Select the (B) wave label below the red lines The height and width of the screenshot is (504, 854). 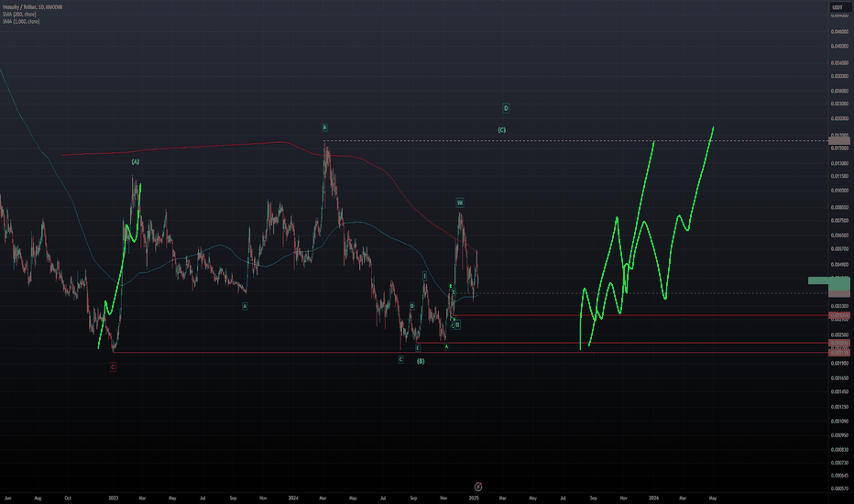[421, 361]
